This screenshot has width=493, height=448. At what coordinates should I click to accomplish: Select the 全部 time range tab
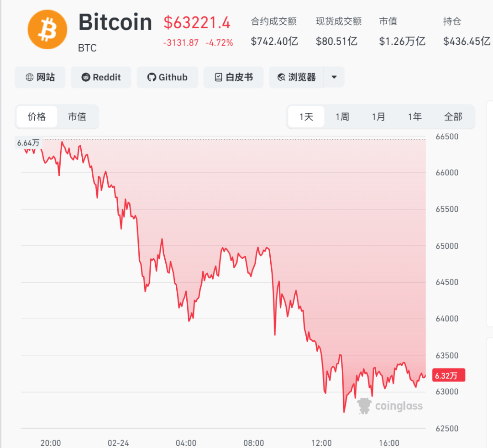(453, 117)
